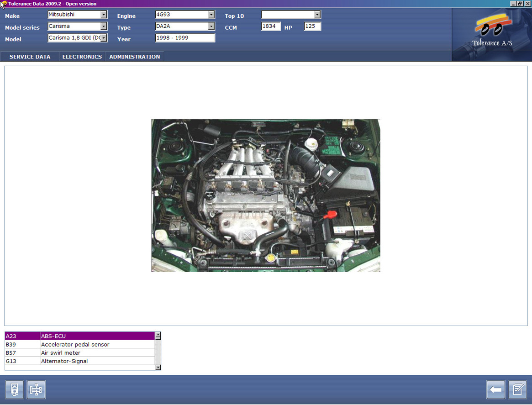The height and width of the screenshot is (405, 532).
Task: Open the wiring diagram icon
Action: tap(36, 389)
